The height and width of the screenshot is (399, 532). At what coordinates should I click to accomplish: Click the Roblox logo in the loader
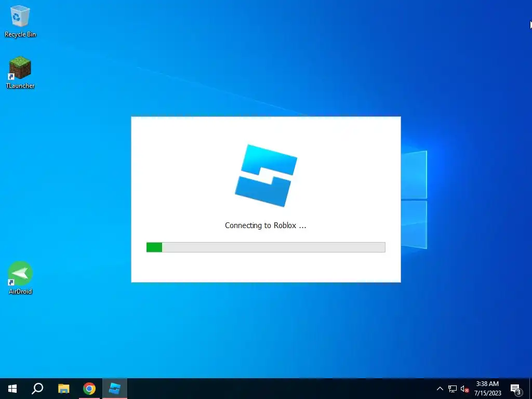(x=266, y=176)
